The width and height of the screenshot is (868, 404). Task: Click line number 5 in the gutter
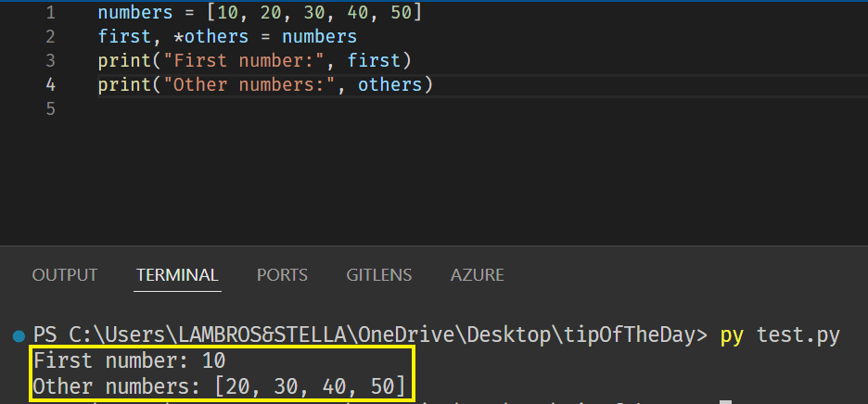click(49, 109)
